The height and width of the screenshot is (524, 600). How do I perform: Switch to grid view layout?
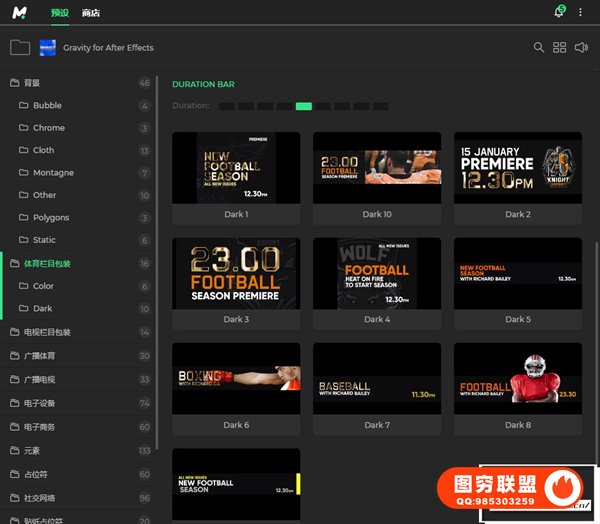point(560,47)
